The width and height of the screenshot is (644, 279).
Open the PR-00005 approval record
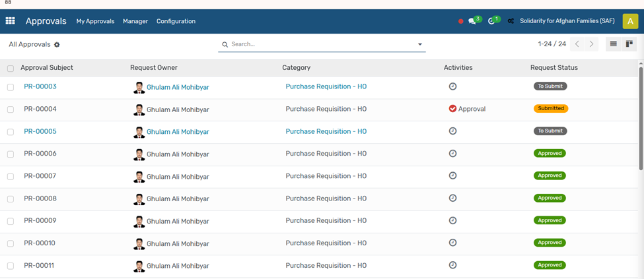pyautogui.click(x=40, y=131)
